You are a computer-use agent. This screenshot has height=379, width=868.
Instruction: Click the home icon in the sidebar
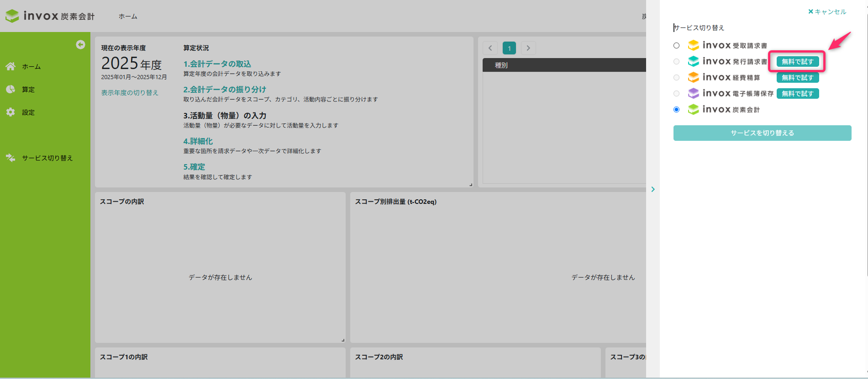pos(11,66)
